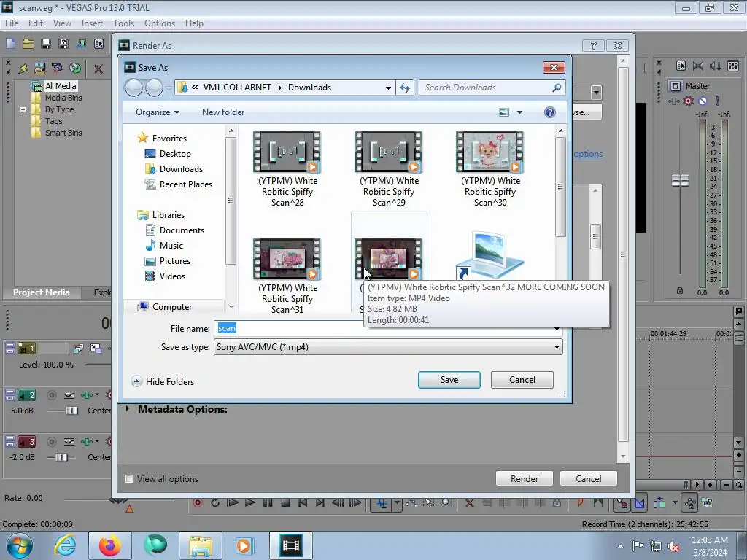Click the Save button
Screen dimensions: 747x560
[449, 379]
